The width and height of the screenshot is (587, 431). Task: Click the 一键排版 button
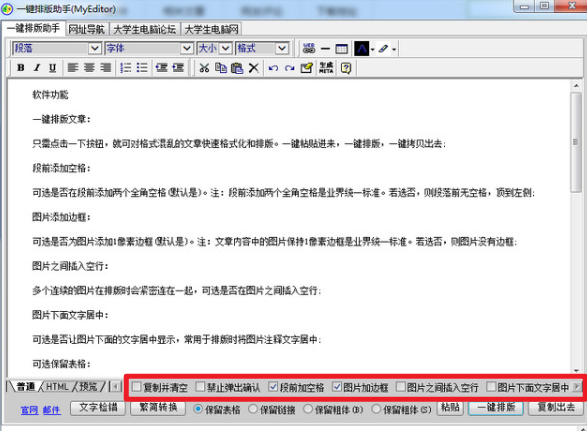click(496, 407)
